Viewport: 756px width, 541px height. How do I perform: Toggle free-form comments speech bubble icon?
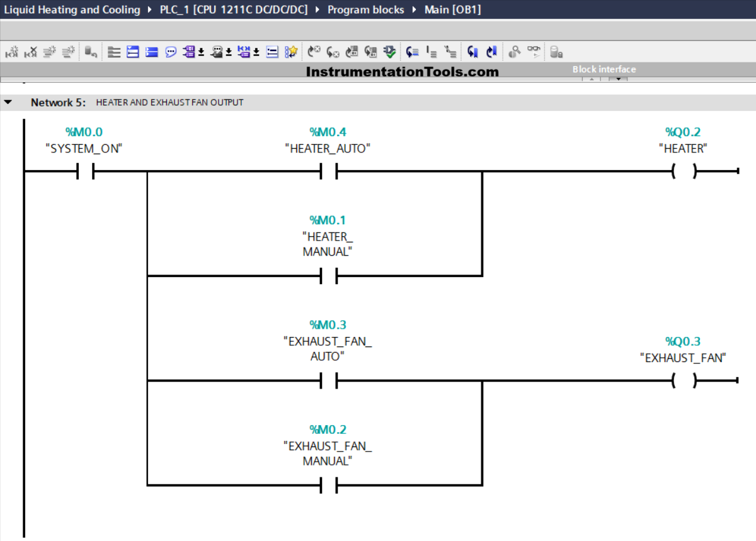[171, 52]
